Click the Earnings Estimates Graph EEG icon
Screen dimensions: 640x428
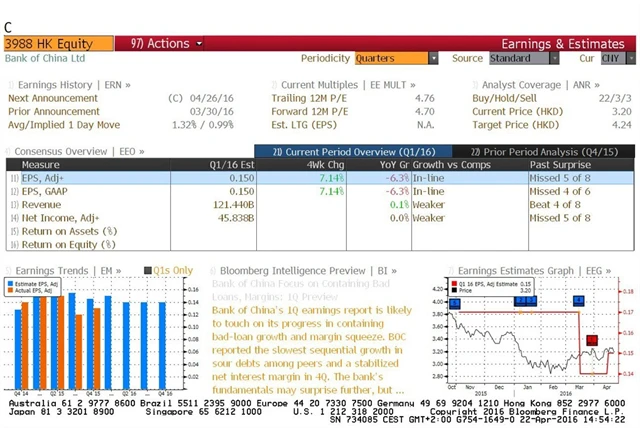pos(451,270)
